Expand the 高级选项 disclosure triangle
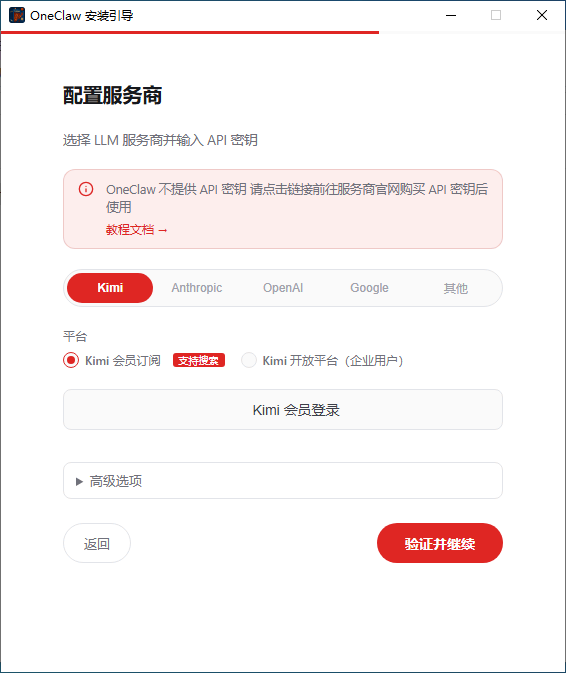Screen dimensions: 566x673 point(79,482)
